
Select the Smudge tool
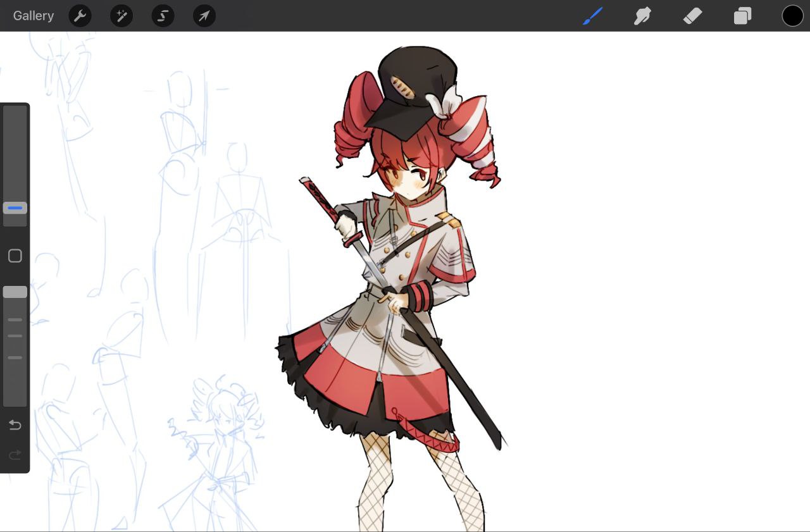pyautogui.click(x=642, y=16)
